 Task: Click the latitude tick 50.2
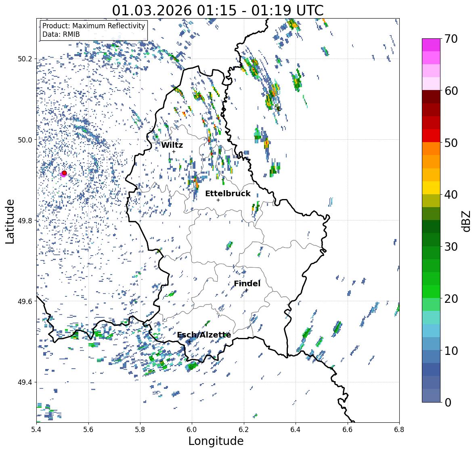click(x=25, y=59)
